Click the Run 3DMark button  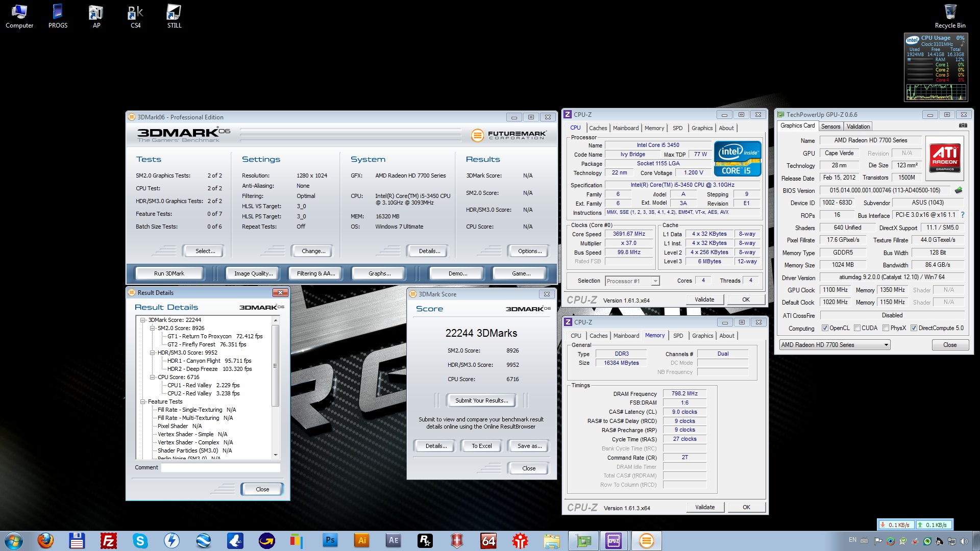click(x=169, y=273)
